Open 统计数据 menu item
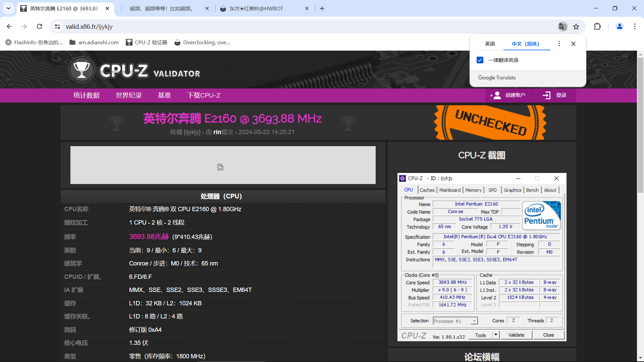Image resolution: width=644 pixels, height=362 pixels. click(87, 96)
